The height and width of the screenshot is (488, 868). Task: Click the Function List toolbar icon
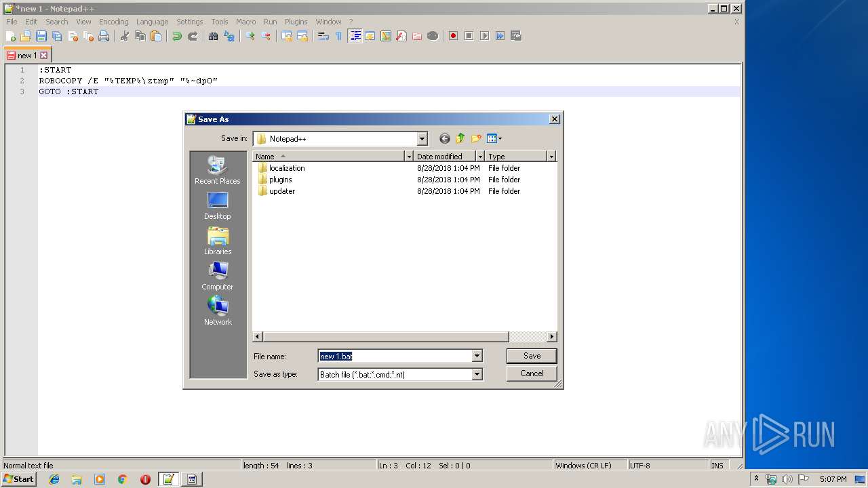401,36
